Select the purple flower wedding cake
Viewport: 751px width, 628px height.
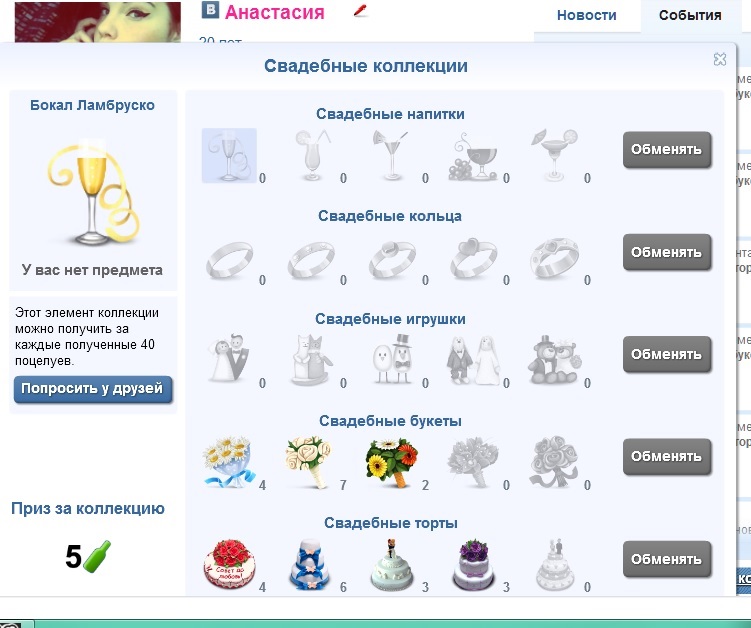tap(473, 565)
